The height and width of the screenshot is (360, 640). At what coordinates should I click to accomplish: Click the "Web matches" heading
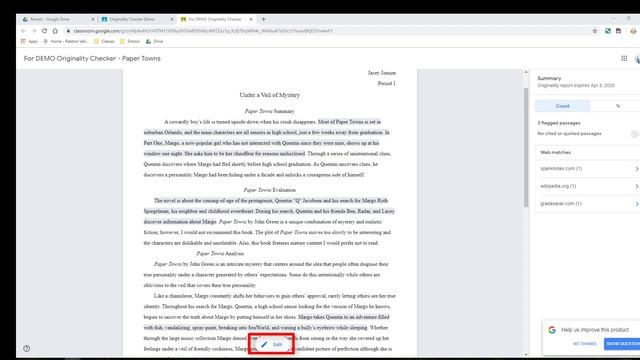pyautogui.click(x=556, y=152)
